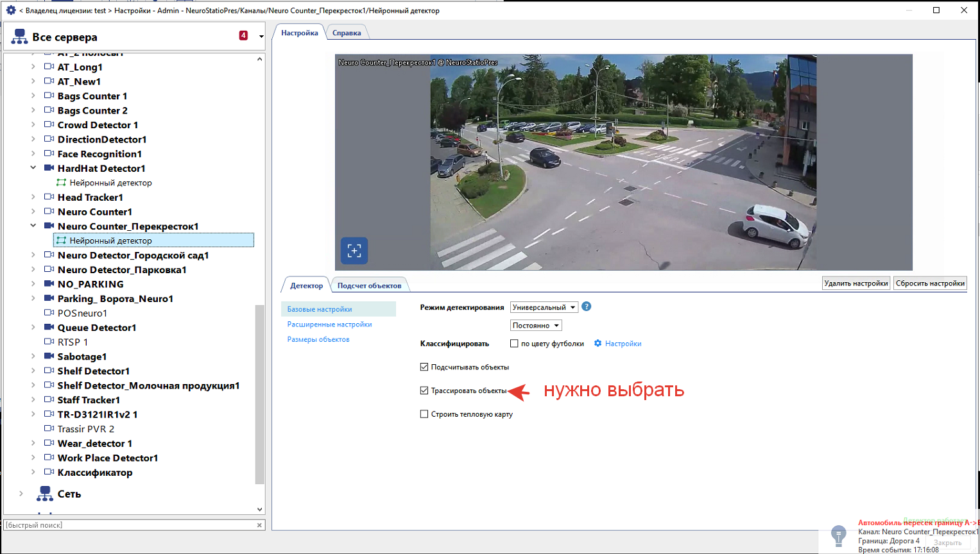The height and width of the screenshot is (554, 980).
Task: Open the Постоянно dropdown
Action: pos(536,326)
